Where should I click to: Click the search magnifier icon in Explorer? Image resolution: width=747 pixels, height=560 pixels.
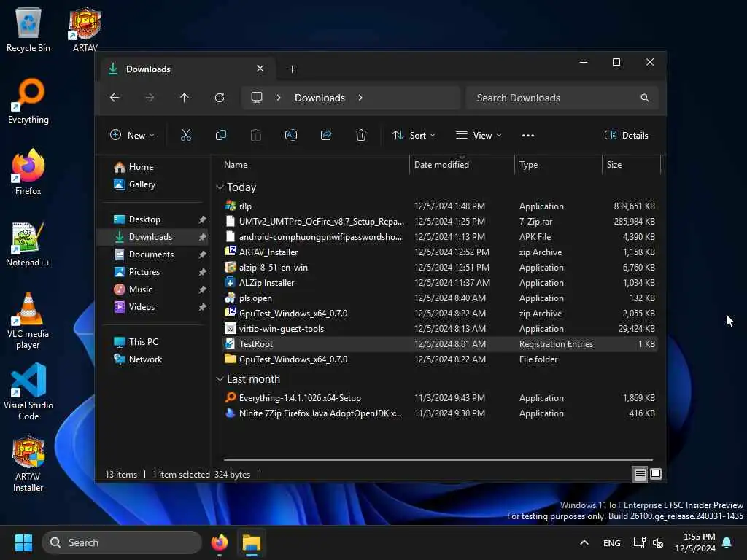click(x=645, y=98)
